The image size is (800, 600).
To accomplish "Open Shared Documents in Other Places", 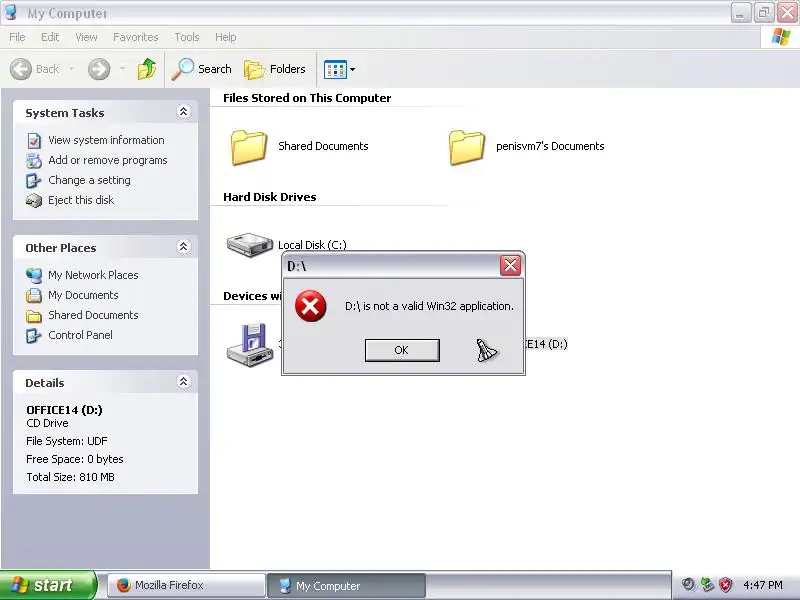I will pos(93,315).
